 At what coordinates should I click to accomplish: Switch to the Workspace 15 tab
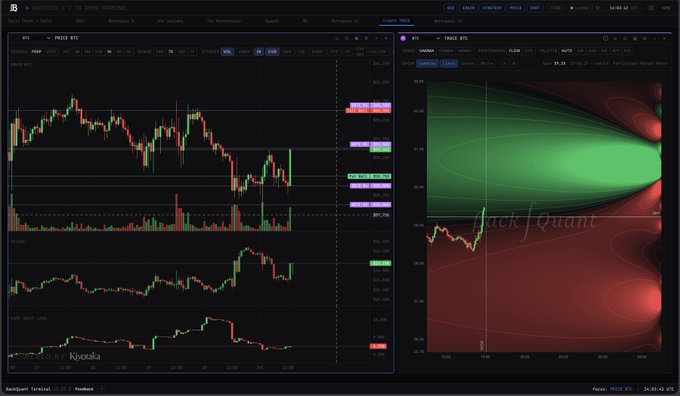click(x=448, y=21)
